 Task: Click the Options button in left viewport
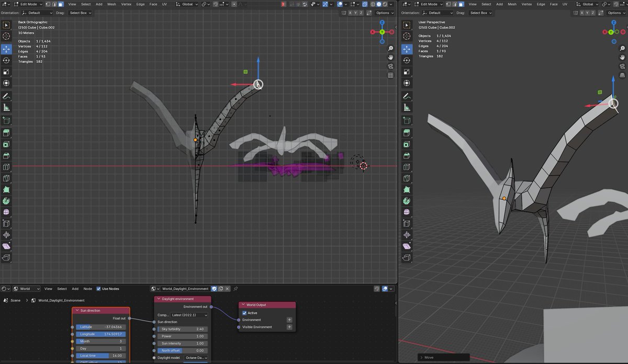coord(383,13)
